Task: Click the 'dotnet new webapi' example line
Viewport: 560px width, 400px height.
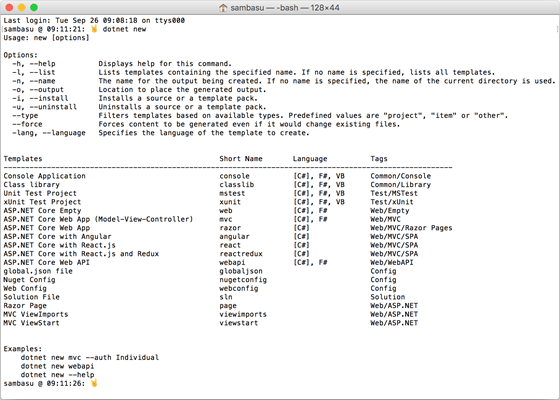Action: (58, 366)
